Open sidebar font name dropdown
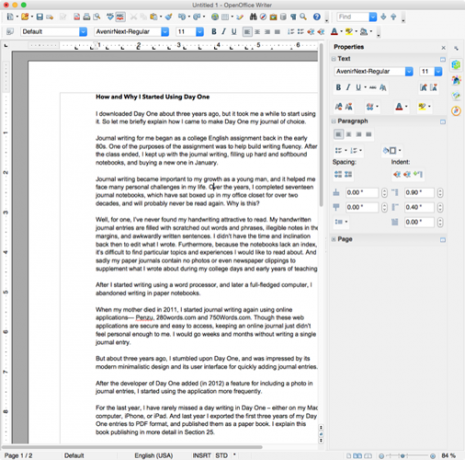 click(x=409, y=71)
